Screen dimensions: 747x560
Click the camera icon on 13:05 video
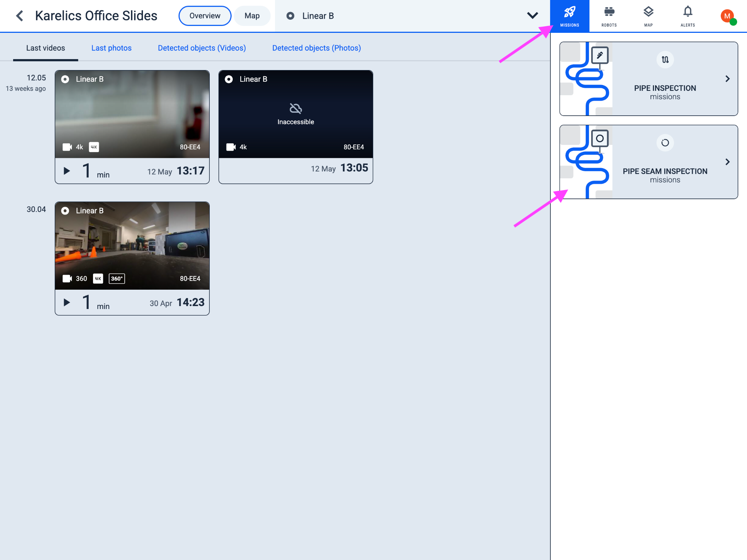tap(231, 147)
